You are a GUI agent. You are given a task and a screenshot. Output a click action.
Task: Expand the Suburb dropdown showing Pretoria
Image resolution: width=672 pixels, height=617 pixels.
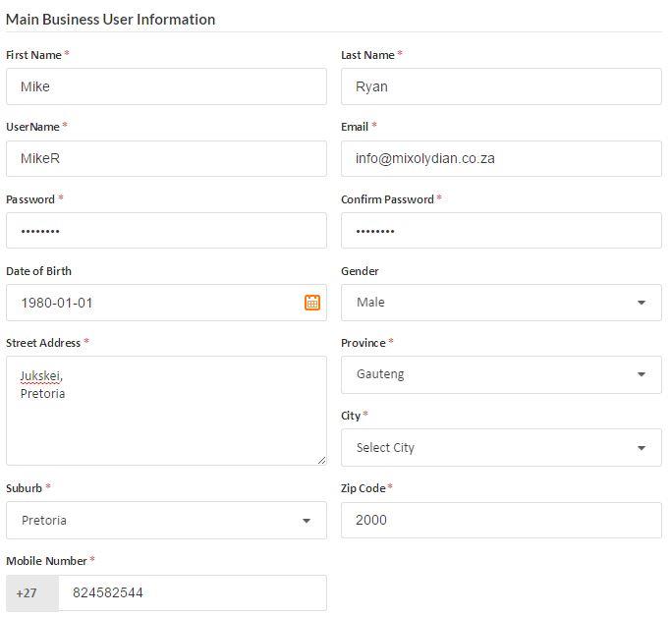pyautogui.click(x=166, y=521)
